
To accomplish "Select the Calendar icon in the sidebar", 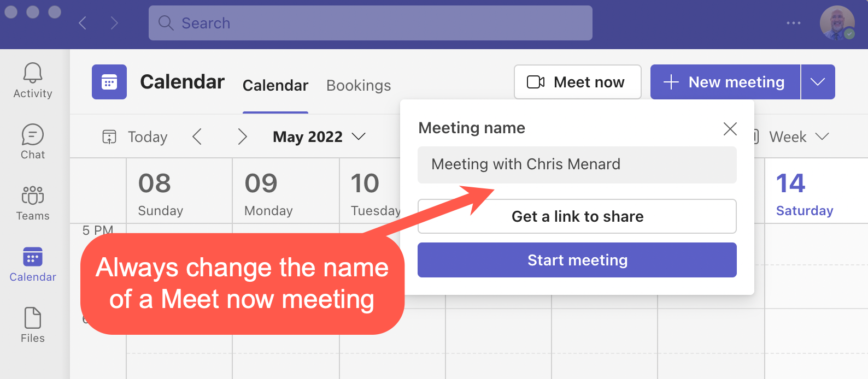I will click(x=32, y=257).
